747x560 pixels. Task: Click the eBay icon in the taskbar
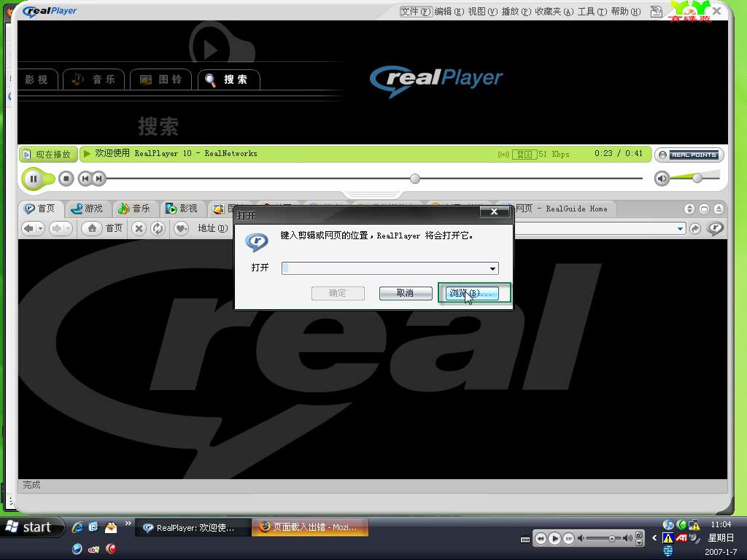pos(93,549)
